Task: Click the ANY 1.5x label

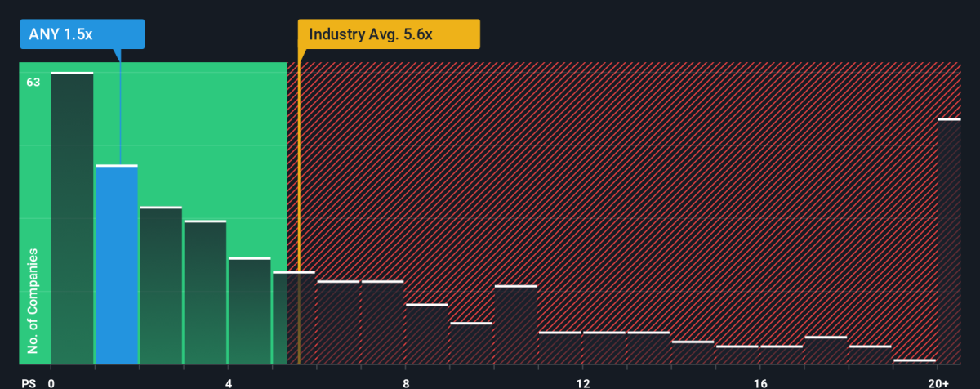Action: point(82,34)
